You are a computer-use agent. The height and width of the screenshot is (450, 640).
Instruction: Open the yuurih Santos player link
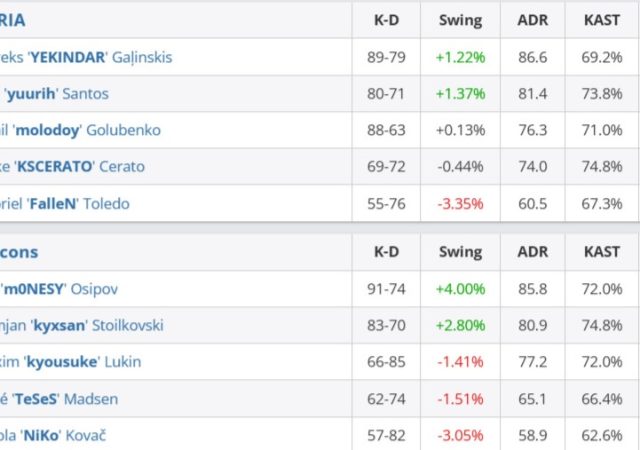[57, 94]
